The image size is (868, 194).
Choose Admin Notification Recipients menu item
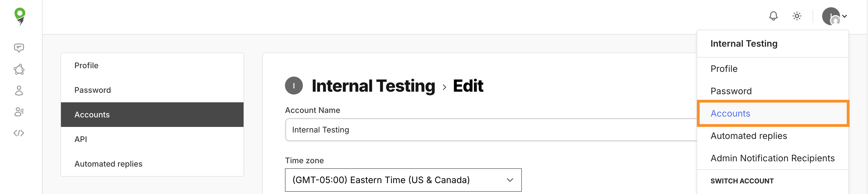[x=772, y=158]
